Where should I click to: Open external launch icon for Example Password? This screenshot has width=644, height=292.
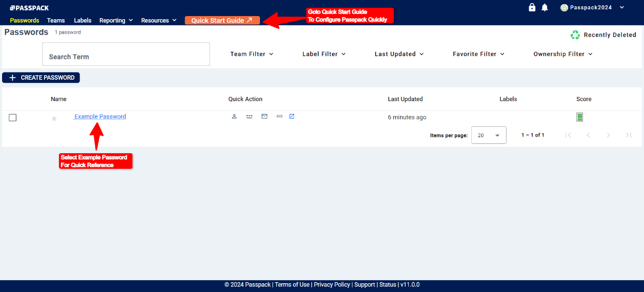(x=292, y=116)
